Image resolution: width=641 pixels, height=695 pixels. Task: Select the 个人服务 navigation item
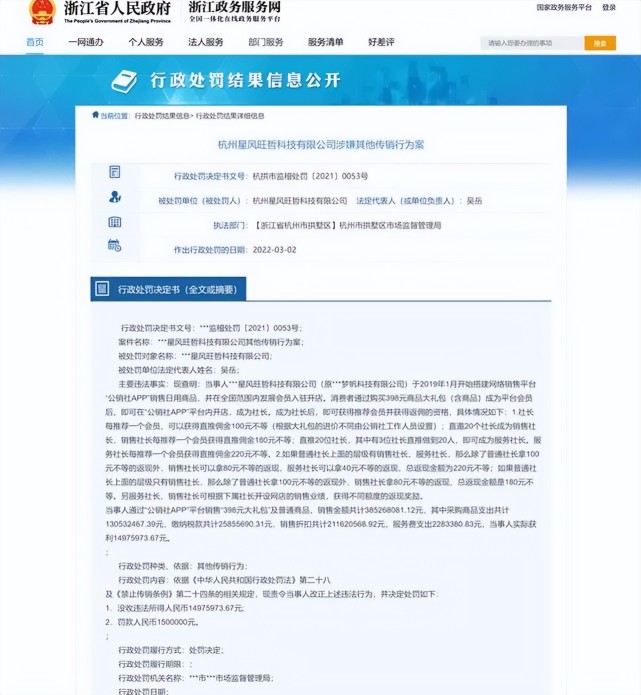(x=146, y=42)
